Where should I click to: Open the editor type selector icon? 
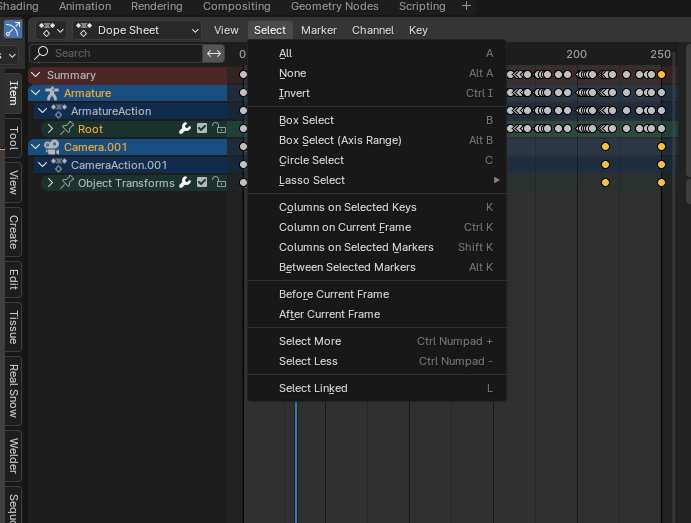click(x=50, y=30)
